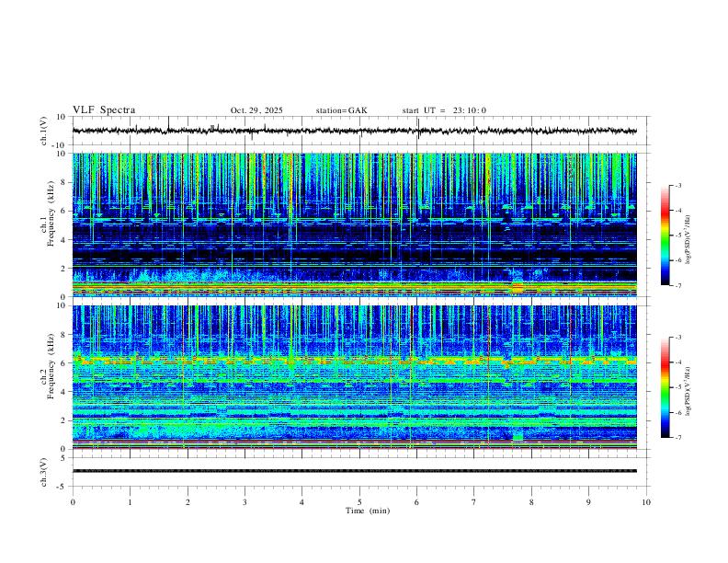Click the upper log(PSD) colorbar label
Screen dimensions: 728x563
click(688, 240)
